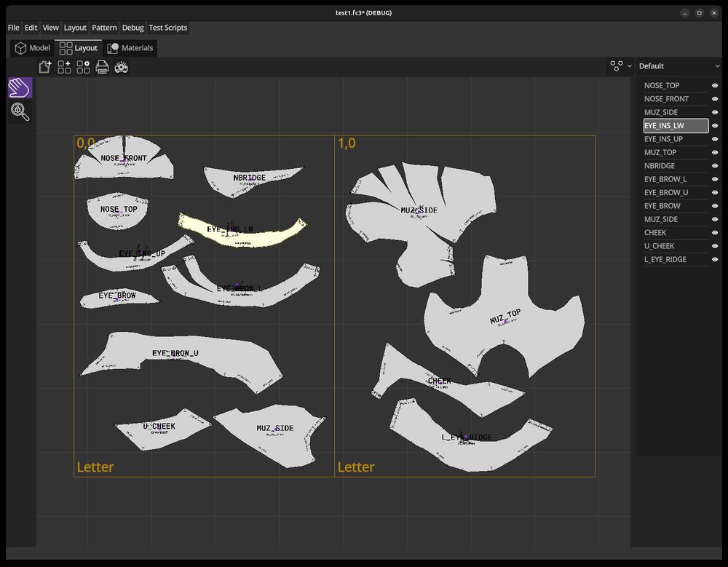Select L_EYE_RIDGE in the piece list
This screenshot has width=728, height=567.
point(676,260)
